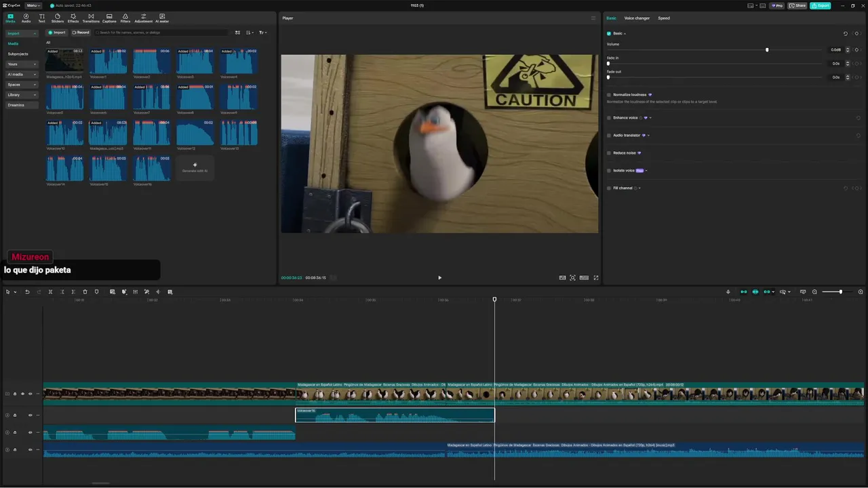Click the player scopes snapshot icon
This screenshot has width=868, height=488.
(572, 277)
